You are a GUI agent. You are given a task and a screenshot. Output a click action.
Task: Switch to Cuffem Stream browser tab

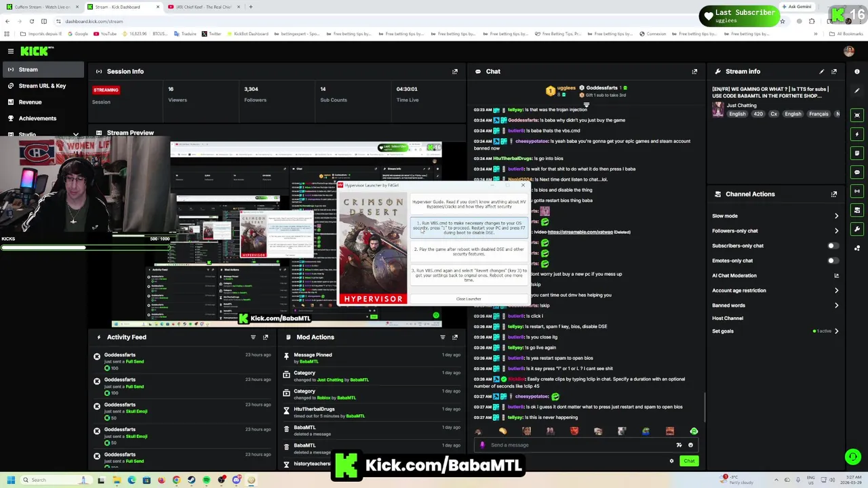[41, 7]
